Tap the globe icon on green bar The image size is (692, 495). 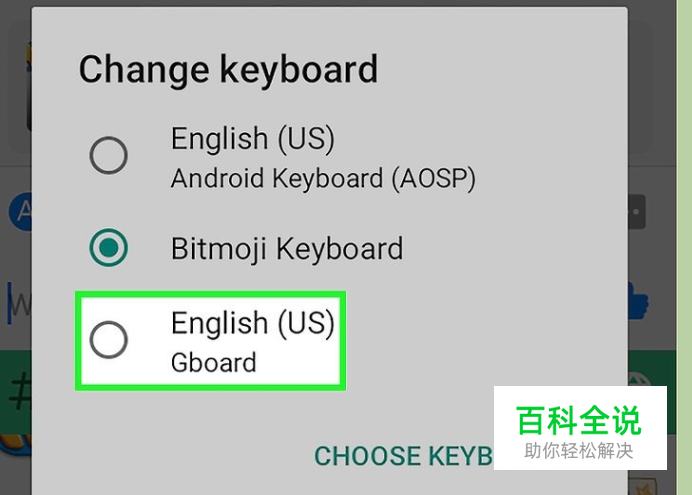[x=639, y=379]
